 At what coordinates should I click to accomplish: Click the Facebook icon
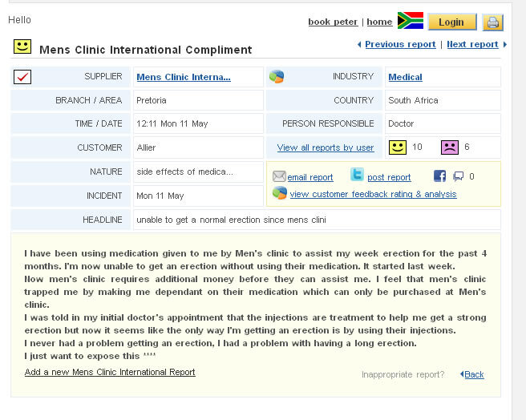click(439, 176)
